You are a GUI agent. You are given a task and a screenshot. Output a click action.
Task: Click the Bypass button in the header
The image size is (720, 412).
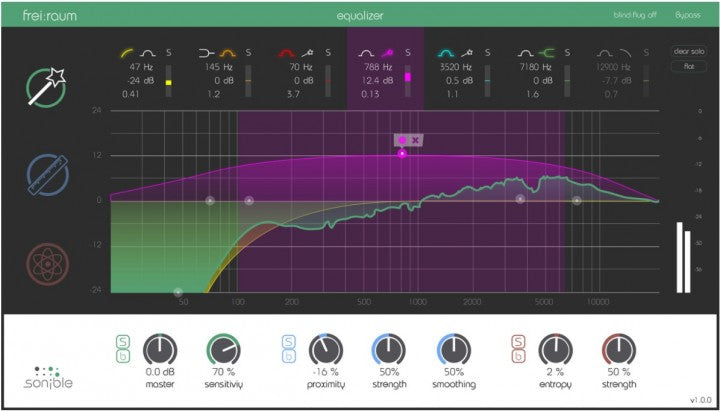coord(687,16)
